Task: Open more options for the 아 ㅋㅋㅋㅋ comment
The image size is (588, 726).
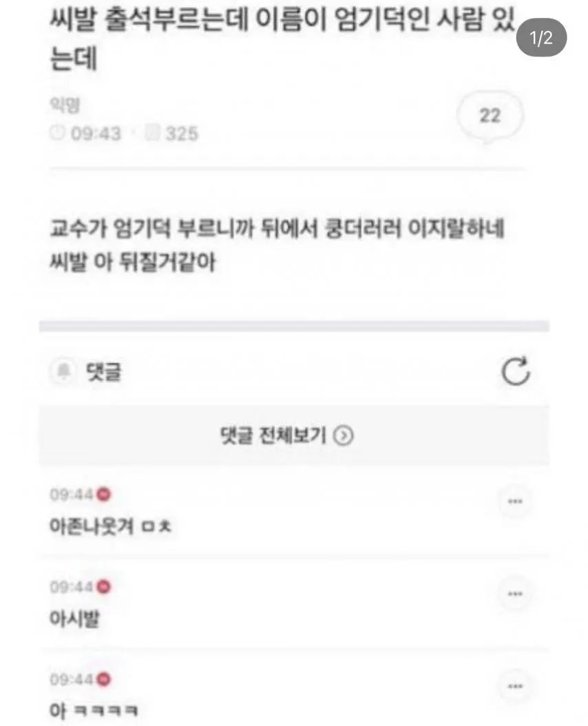Action: (x=515, y=686)
